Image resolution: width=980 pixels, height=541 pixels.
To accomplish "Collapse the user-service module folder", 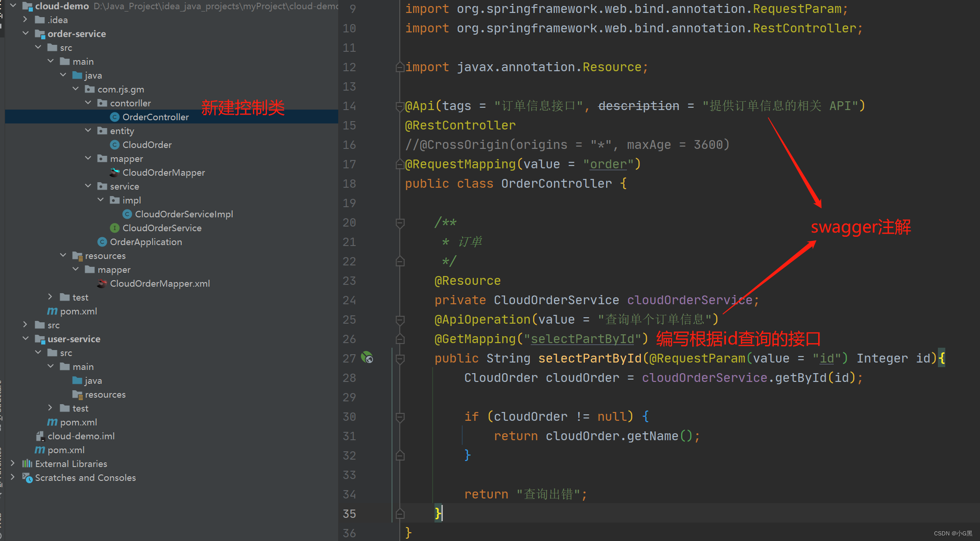I will point(26,339).
